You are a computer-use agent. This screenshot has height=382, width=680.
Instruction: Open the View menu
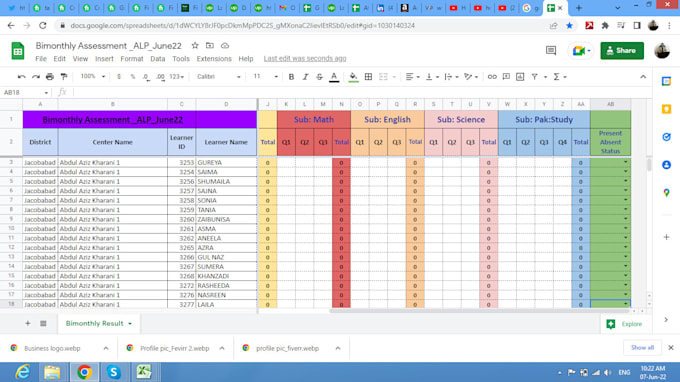(80, 59)
